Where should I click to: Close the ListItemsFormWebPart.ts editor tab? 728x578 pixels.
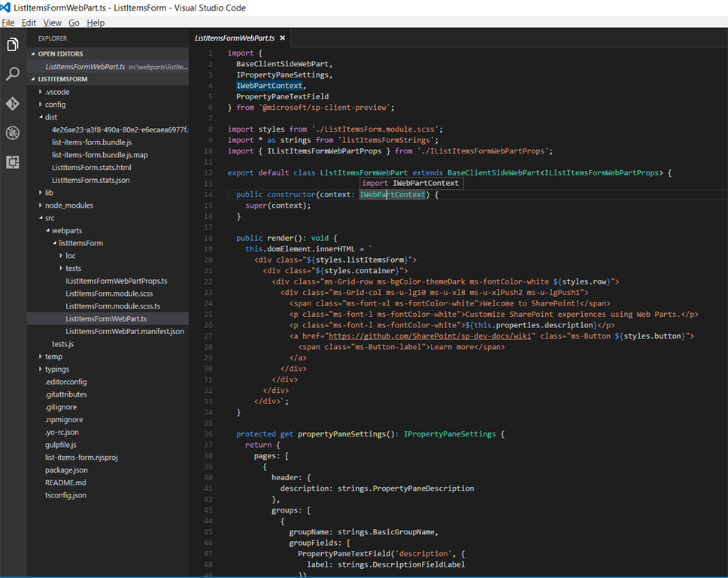pos(283,38)
